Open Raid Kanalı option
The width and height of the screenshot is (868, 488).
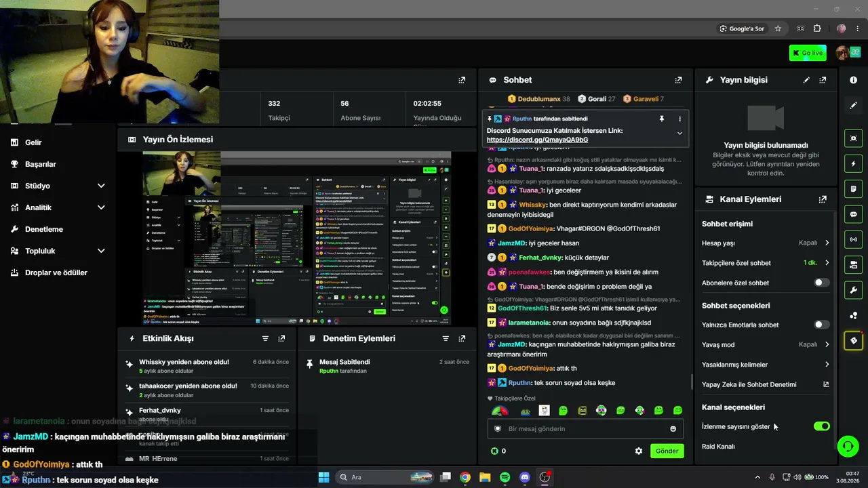pos(718,447)
